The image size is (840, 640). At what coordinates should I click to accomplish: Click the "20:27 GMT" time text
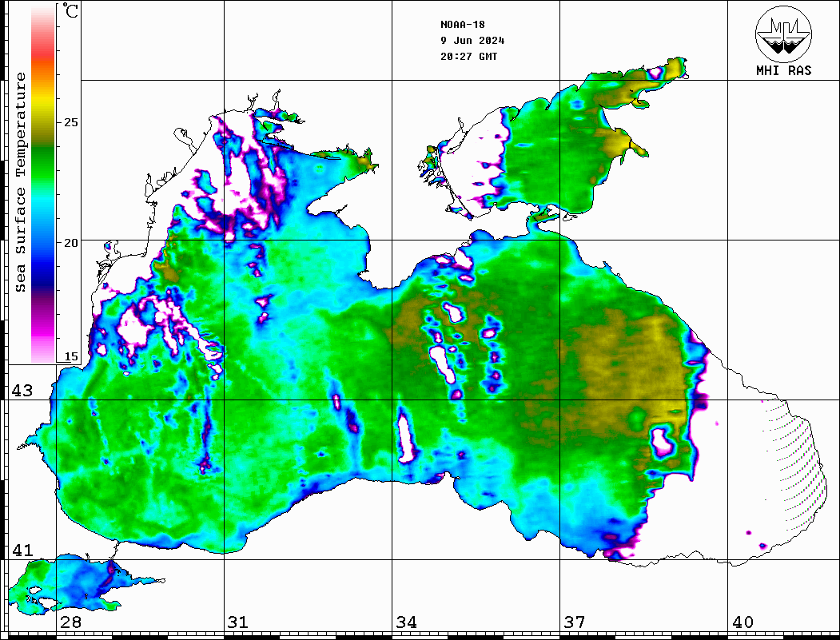[x=468, y=56]
